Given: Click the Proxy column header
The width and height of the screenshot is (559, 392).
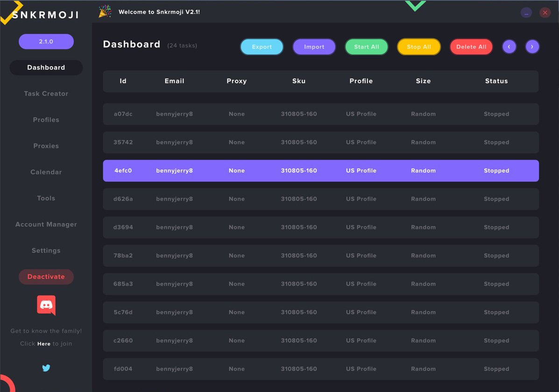Looking at the screenshot, I should (x=237, y=81).
